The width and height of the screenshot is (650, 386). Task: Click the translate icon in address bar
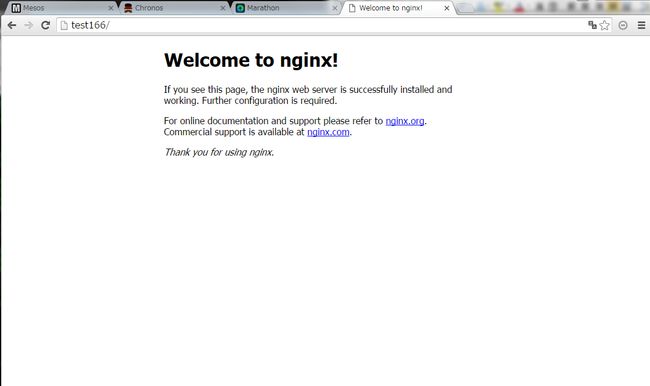[x=592, y=25]
